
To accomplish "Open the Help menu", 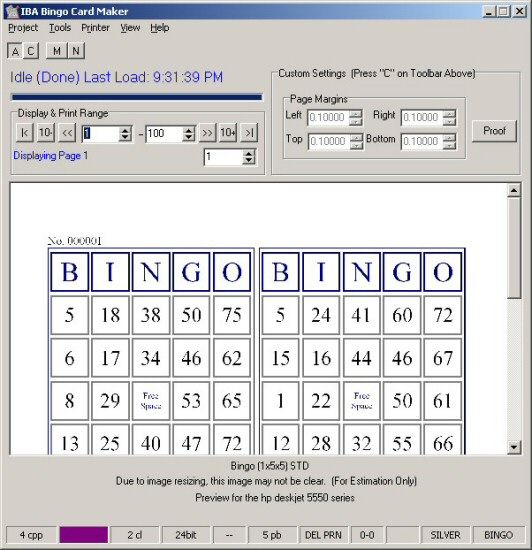I will point(160,28).
